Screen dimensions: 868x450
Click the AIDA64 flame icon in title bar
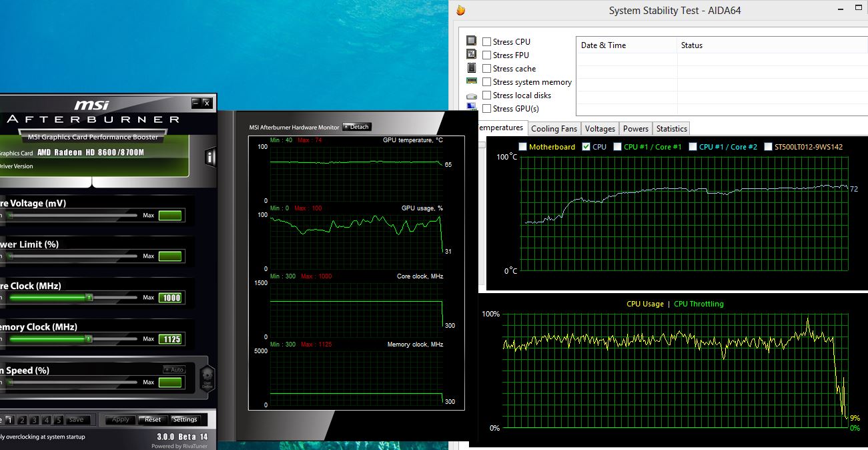point(460,10)
